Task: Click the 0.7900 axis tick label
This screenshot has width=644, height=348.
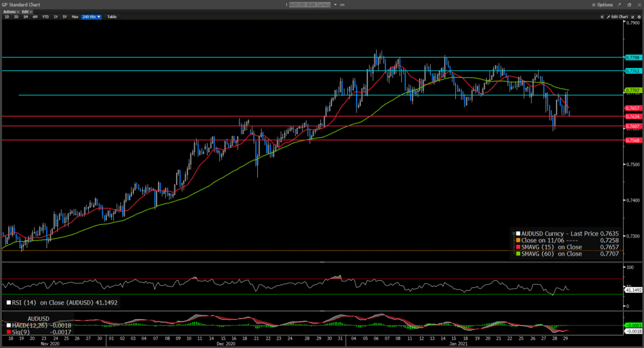Action: pos(633,23)
